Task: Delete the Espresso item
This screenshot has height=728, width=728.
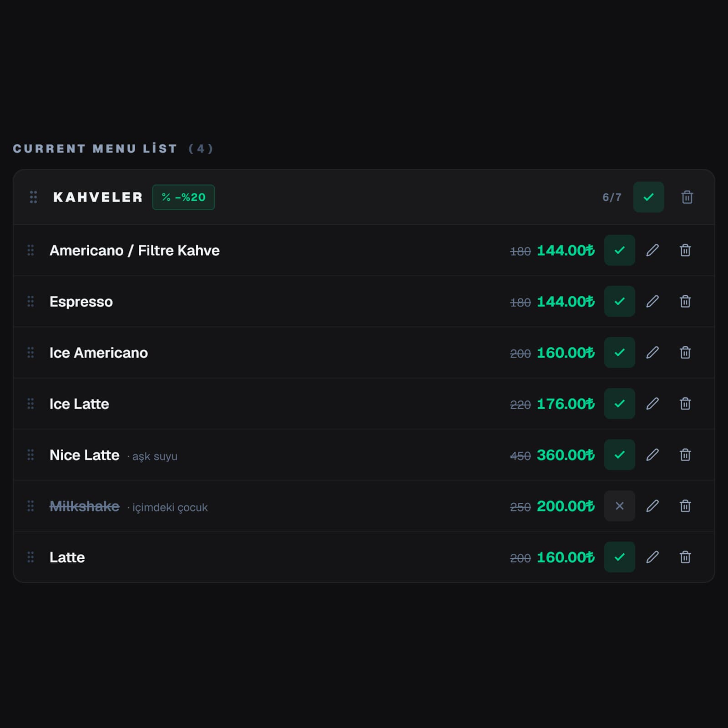Action: [x=685, y=301]
